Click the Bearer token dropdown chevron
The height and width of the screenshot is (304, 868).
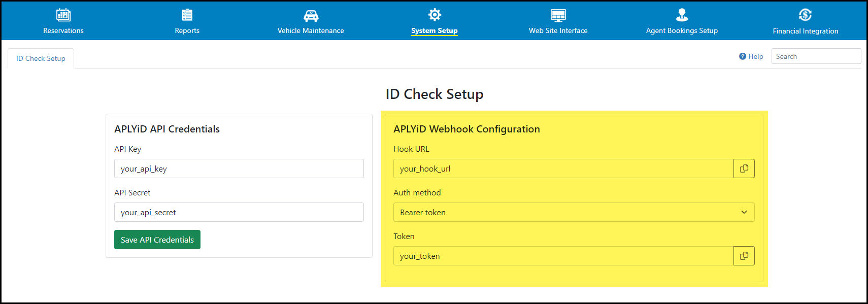(744, 212)
